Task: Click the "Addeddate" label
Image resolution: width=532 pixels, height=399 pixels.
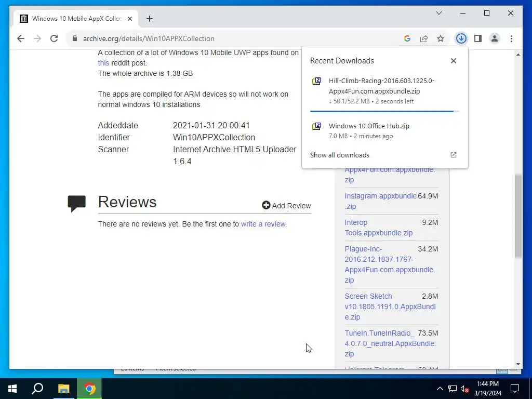Action: pos(118,126)
